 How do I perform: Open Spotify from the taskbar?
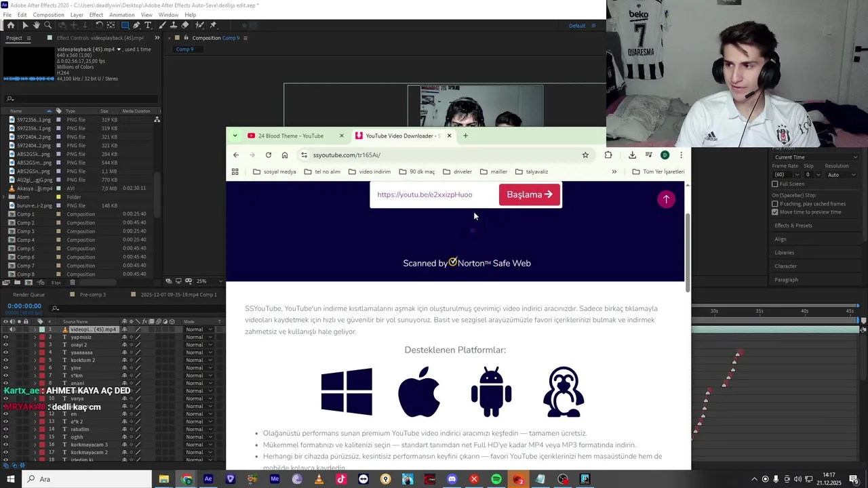tap(496, 479)
